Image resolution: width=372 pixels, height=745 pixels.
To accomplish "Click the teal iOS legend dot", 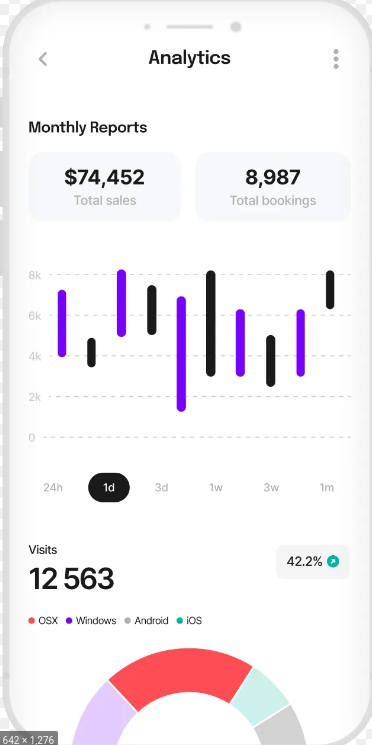I will pos(180,621).
